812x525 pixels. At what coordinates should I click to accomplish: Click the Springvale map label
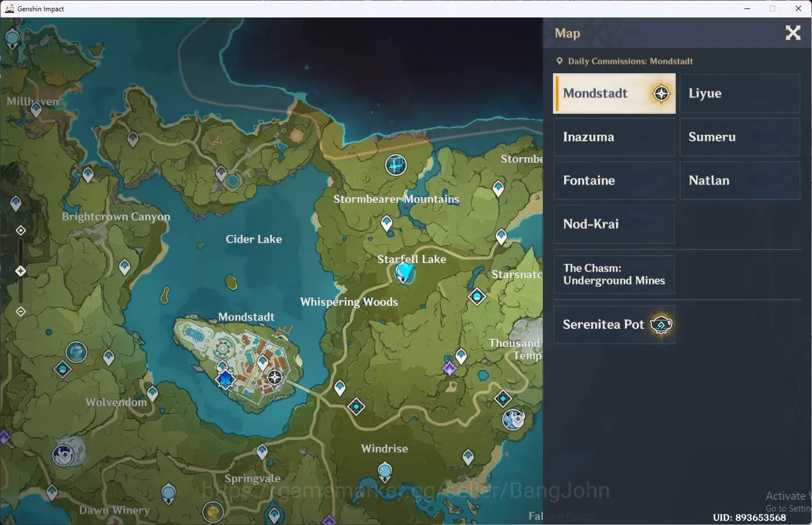[x=252, y=478]
